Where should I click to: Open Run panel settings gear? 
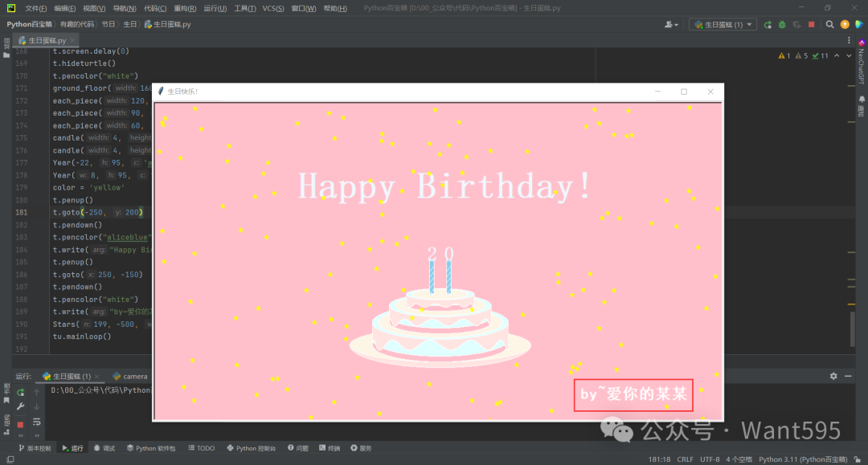tap(833, 376)
